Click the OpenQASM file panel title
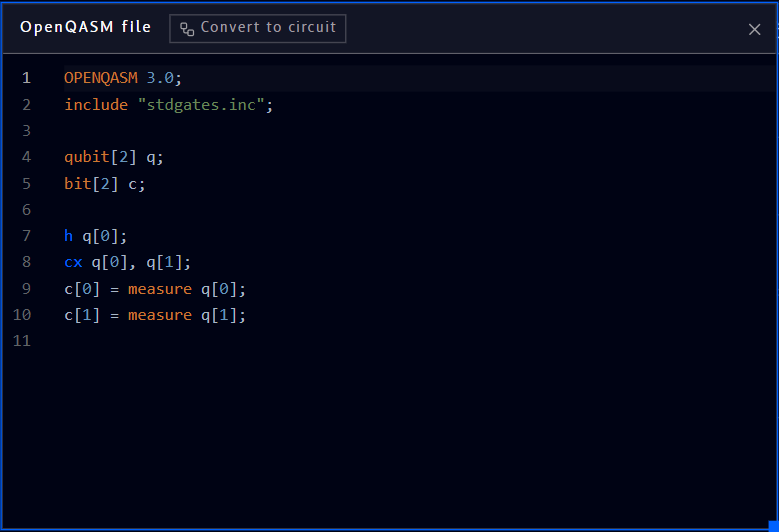 click(x=85, y=27)
